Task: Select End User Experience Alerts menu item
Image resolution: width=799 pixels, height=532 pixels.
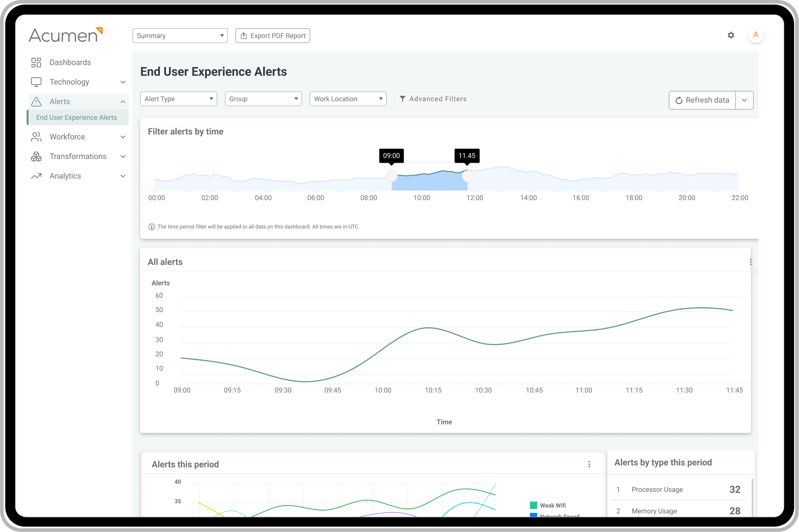Action: pyautogui.click(x=76, y=118)
